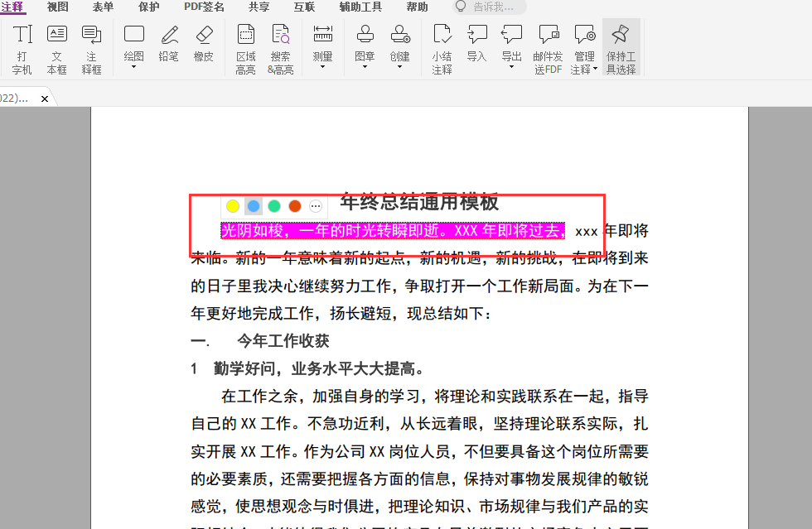Screen dimensions: 812x529
Task: Open more colors via the ellipsis button
Action: click(316, 206)
